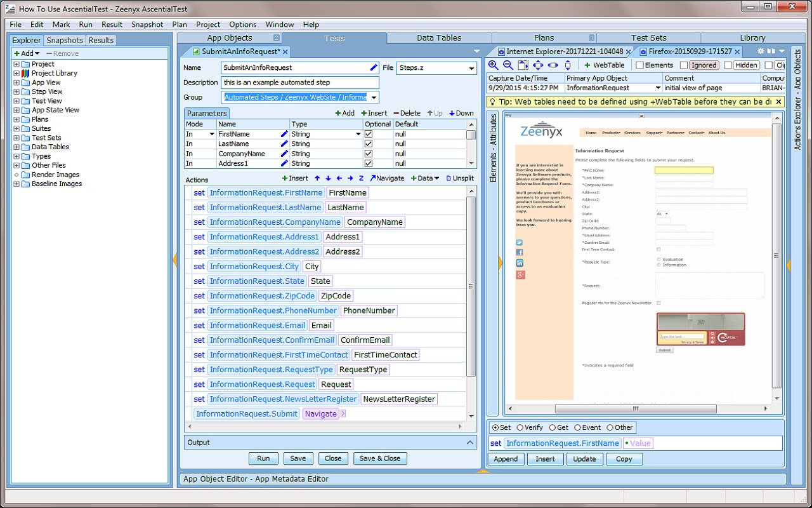Switch to the Data Tables tab
Image resolution: width=812 pixels, height=508 pixels.
(x=439, y=37)
